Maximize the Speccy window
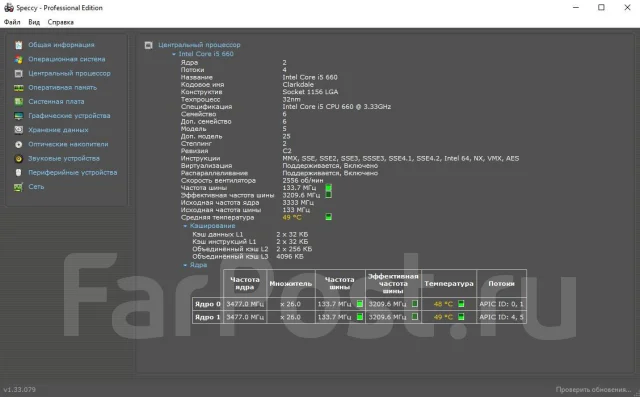 coord(601,7)
